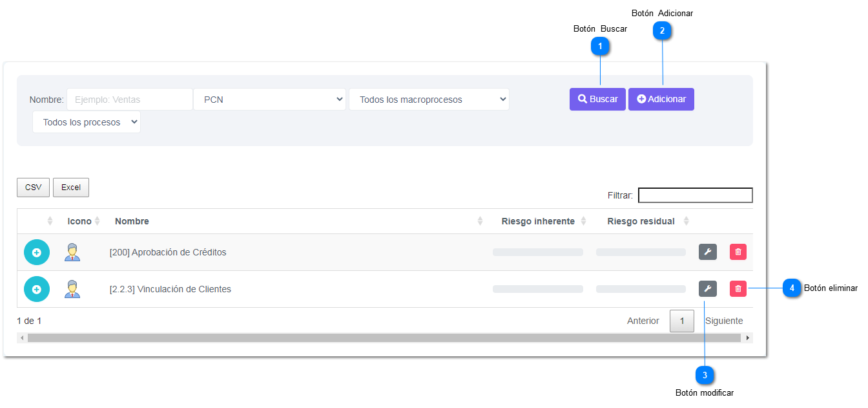Viewport: 868px width, 408px height.
Task: Open the Todos los macroprocesos dropdown
Action: pos(429,100)
